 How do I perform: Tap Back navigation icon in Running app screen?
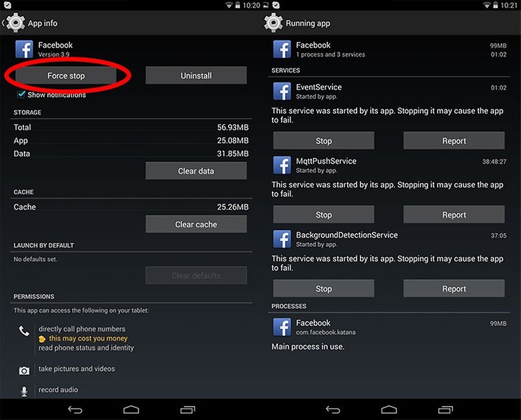333,410
